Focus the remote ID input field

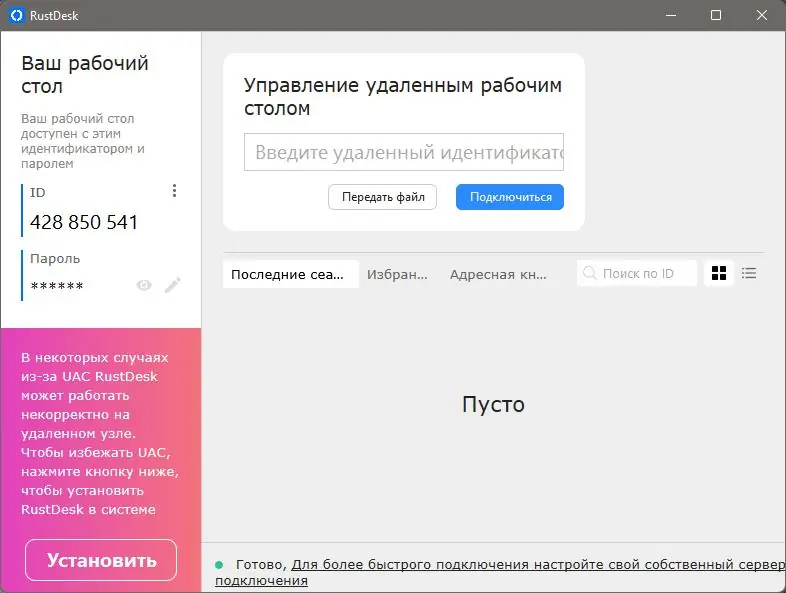(x=404, y=152)
